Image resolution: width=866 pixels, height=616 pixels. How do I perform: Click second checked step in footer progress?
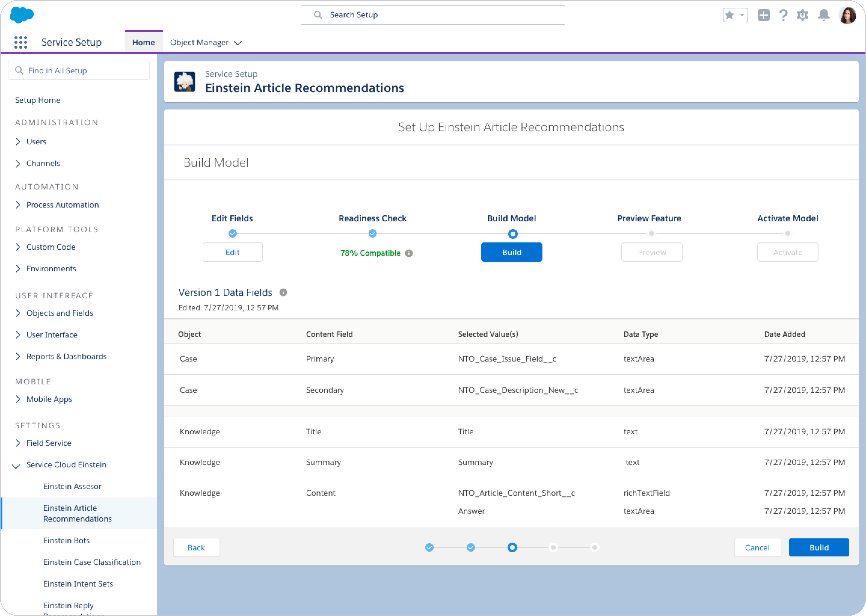pyautogui.click(x=471, y=547)
